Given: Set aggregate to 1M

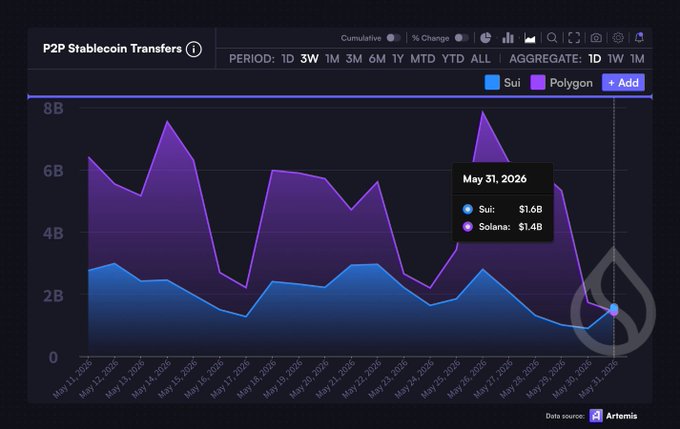Looking at the screenshot, I should pos(637,59).
